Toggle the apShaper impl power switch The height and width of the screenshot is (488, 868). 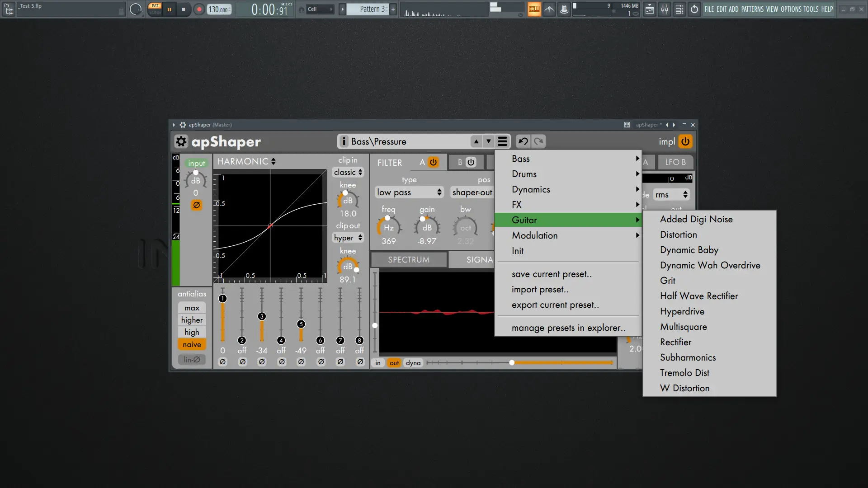click(x=685, y=141)
